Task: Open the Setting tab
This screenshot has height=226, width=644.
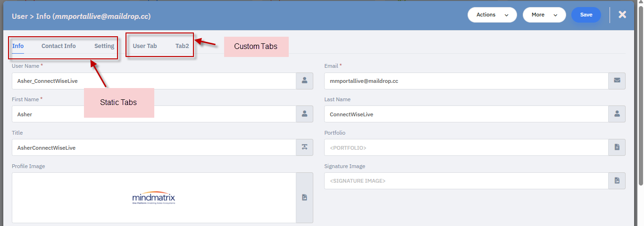Action: click(104, 46)
